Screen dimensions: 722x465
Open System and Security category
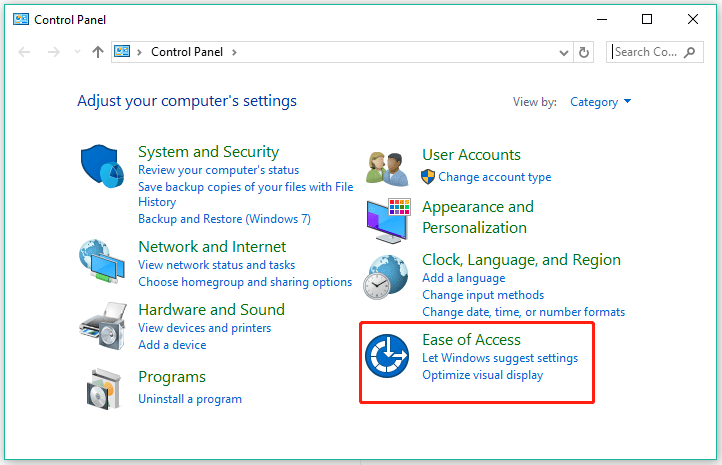tap(209, 151)
